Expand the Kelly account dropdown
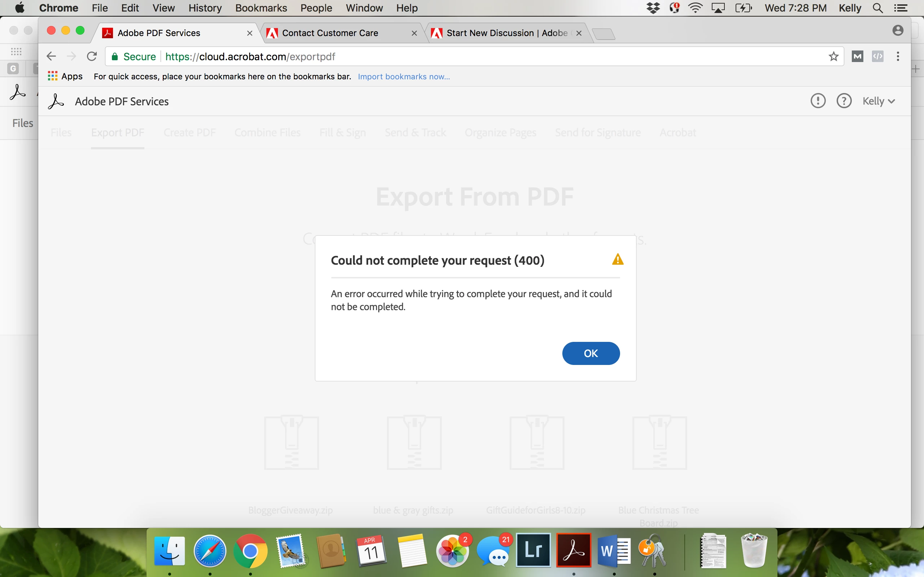The image size is (924, 577). coord(879,101)
